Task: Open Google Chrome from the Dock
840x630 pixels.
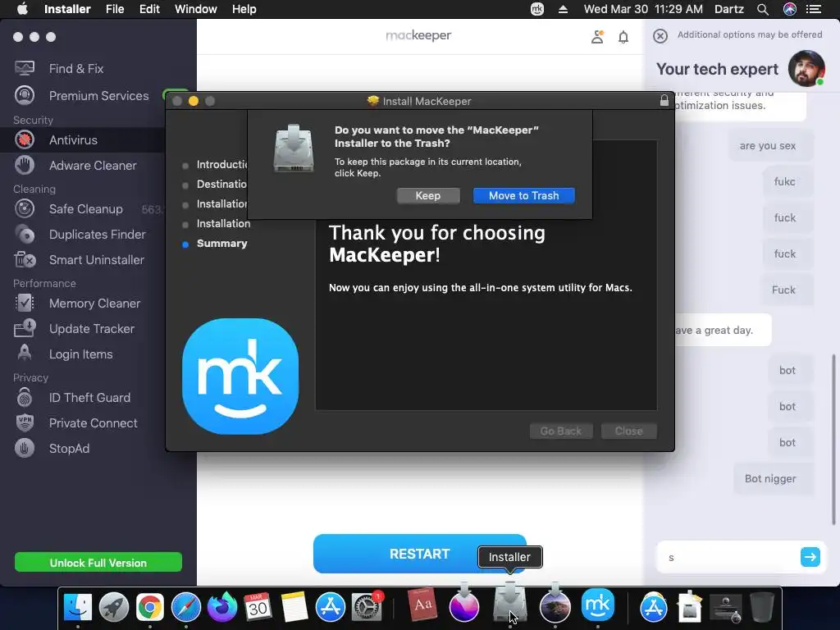Action: pos(149,606)
